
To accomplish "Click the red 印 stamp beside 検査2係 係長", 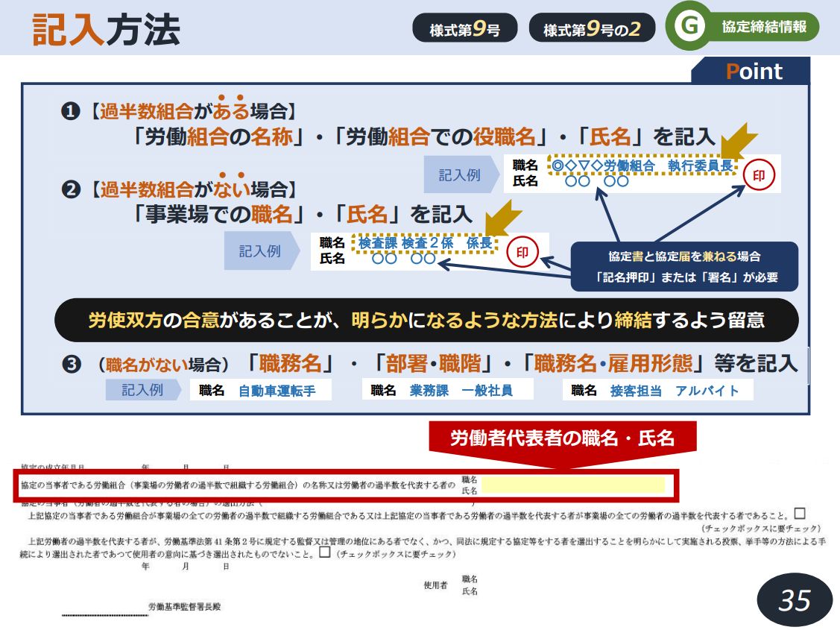I will pyautogui.click(x=522, y=253).
